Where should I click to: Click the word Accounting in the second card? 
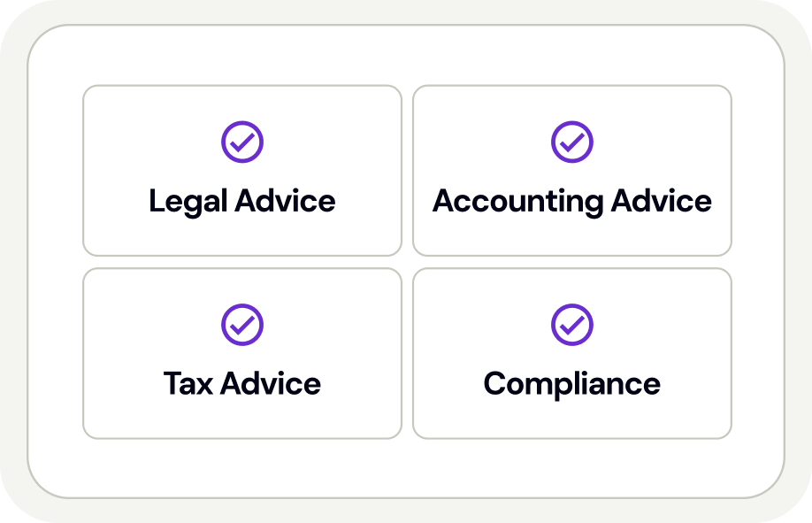tap(505, 201)
